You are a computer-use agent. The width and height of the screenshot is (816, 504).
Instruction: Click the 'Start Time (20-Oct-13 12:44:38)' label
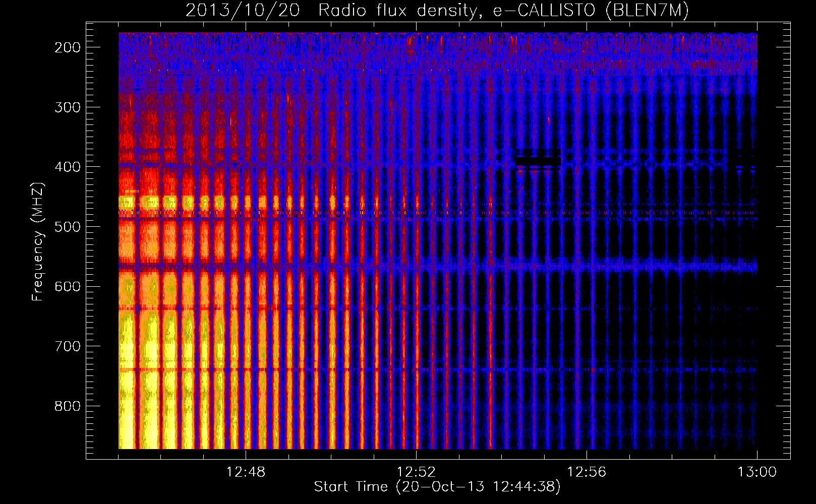(x=437, y=487)
